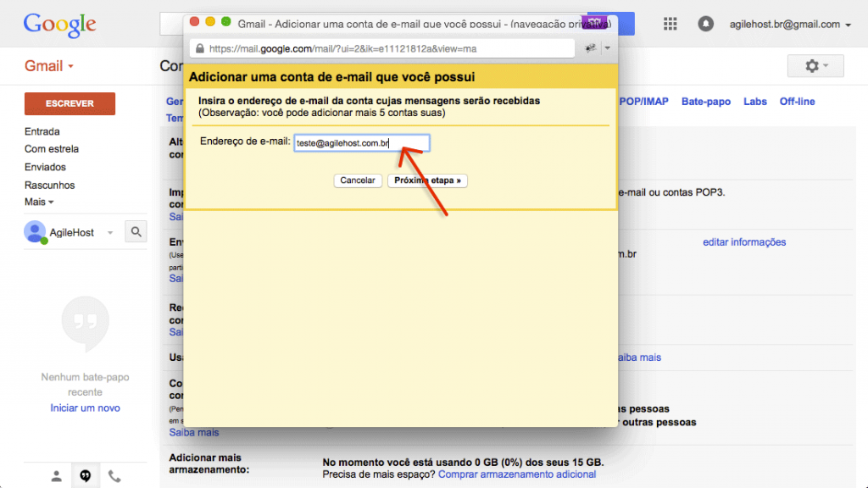The width and height of the screenshot is (868, 488).
Task: Click the ESCREVER compose button
Action: coord(70,103)
